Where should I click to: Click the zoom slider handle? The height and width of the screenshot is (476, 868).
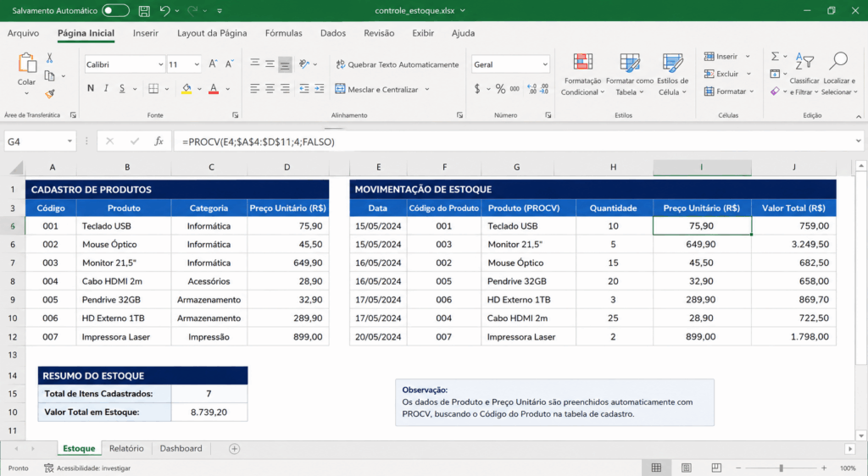781,468
